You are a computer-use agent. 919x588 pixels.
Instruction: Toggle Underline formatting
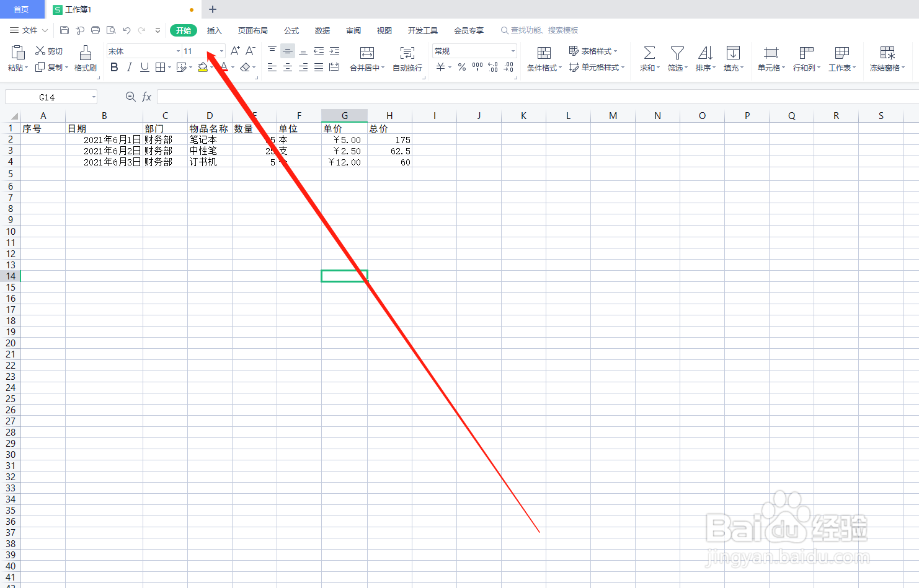(x=144, y=67)
